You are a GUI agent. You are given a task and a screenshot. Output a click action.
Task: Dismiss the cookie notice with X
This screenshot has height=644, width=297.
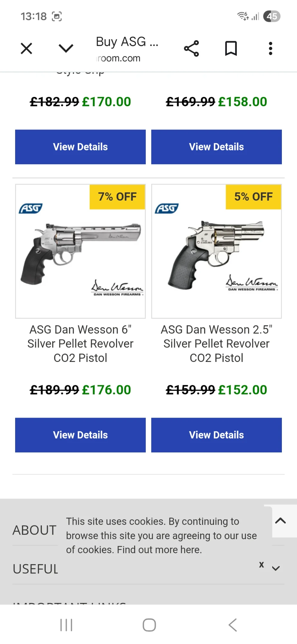tap(262, 565)
